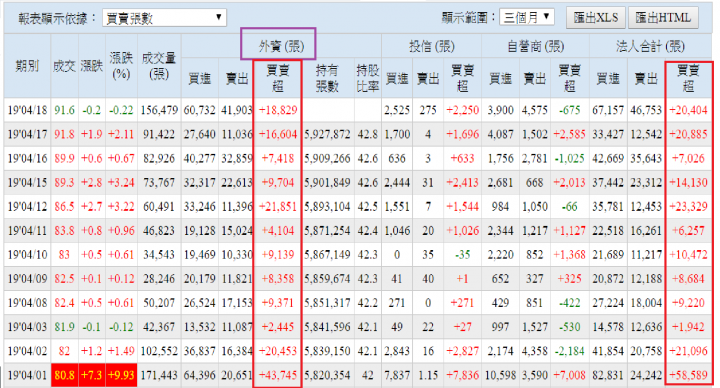720x388 pixels.
Task: Select the 19'04/12 date cell
Action: click(x=27, y=207)
